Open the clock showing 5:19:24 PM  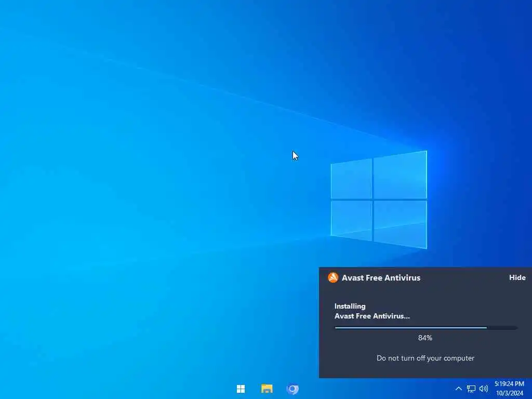point(509,384)
